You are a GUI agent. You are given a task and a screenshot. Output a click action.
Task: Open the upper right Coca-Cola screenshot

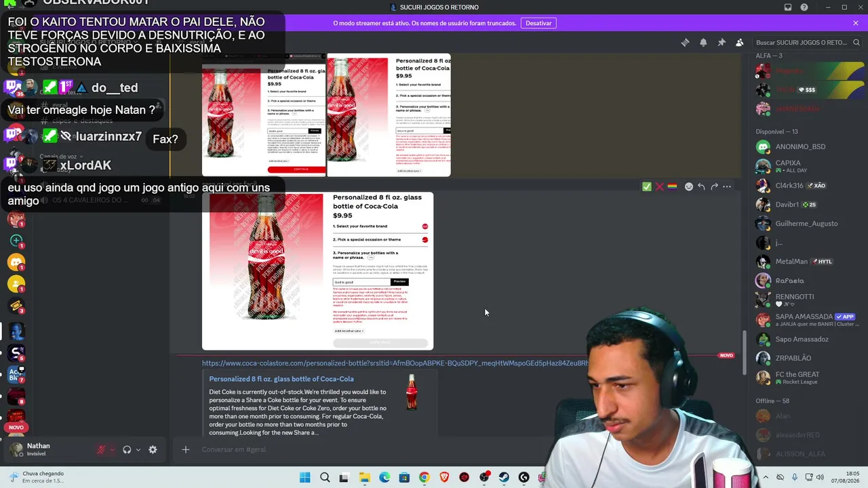click(389, 115)
